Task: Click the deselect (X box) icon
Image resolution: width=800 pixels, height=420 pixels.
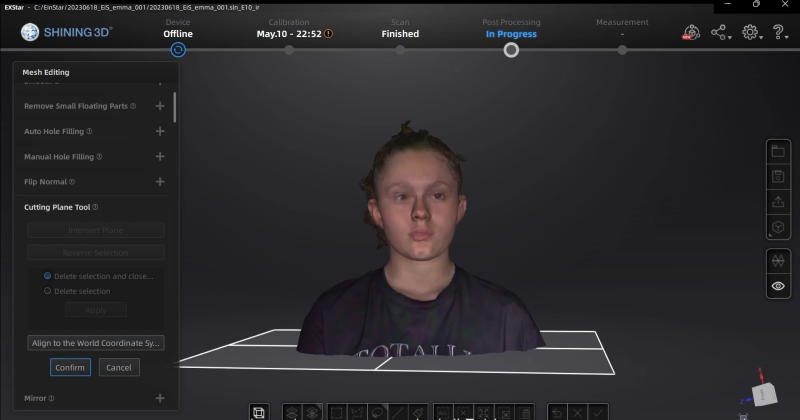Action: 463,412
